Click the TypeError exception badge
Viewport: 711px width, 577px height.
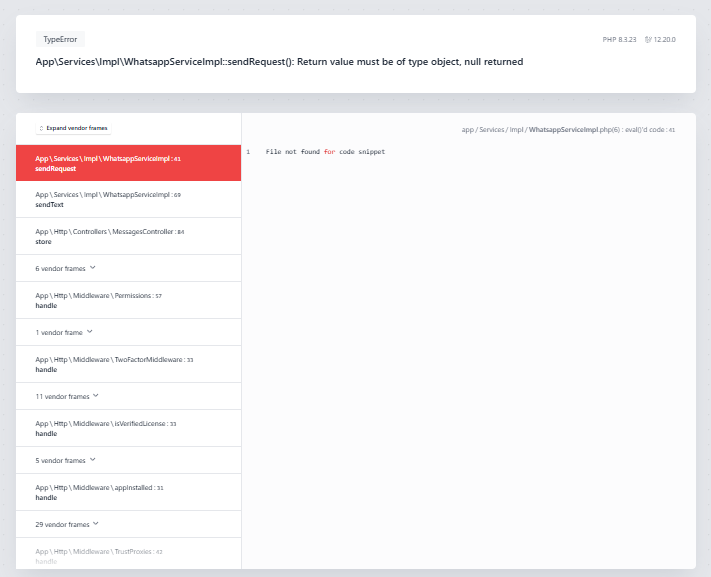pos(60,39)
